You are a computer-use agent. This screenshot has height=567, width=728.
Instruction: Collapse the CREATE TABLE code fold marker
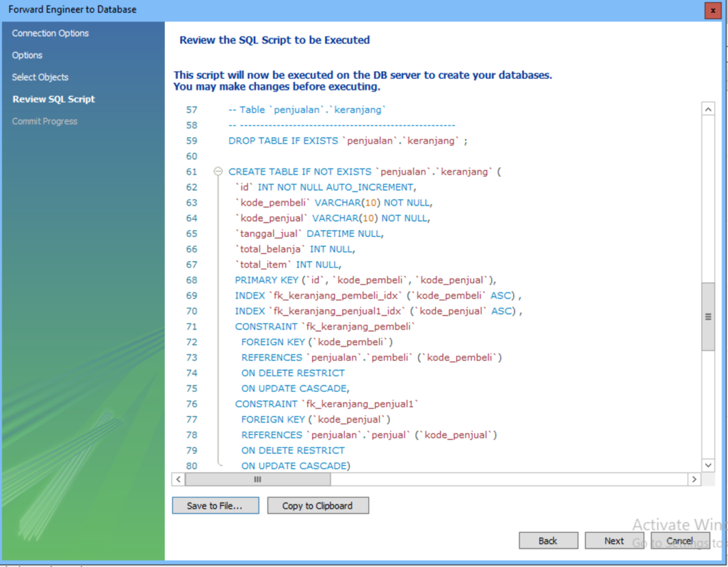[x=218, y=171]
